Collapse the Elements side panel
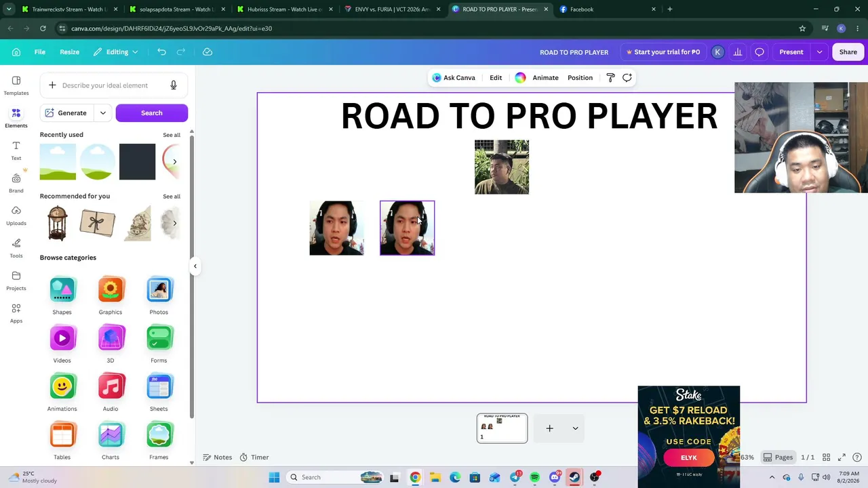Image resolution: width=868 pixels, height=488 pixels. 195,266
